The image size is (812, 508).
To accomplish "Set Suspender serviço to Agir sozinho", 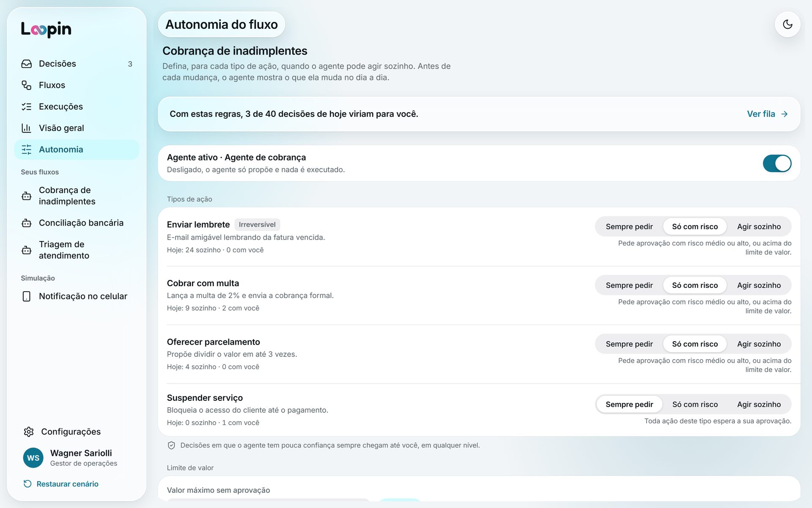I will tap(759, 404).
